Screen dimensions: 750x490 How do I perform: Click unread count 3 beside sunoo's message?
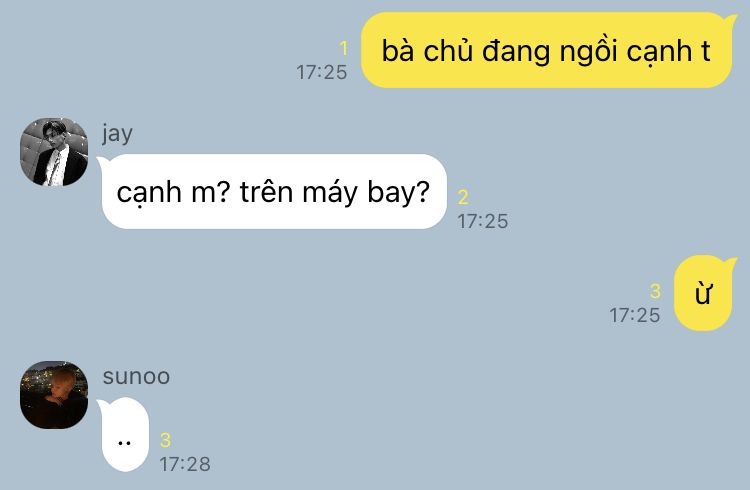(165, 440)
